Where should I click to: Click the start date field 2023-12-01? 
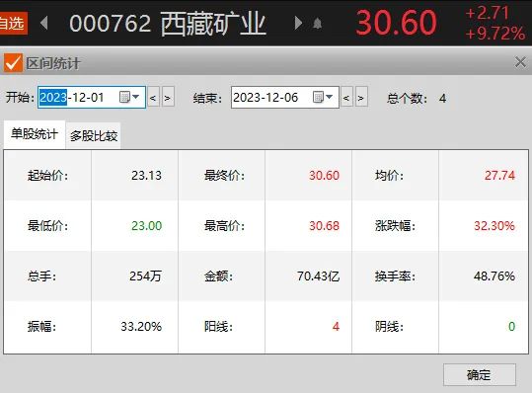point(92,98)
